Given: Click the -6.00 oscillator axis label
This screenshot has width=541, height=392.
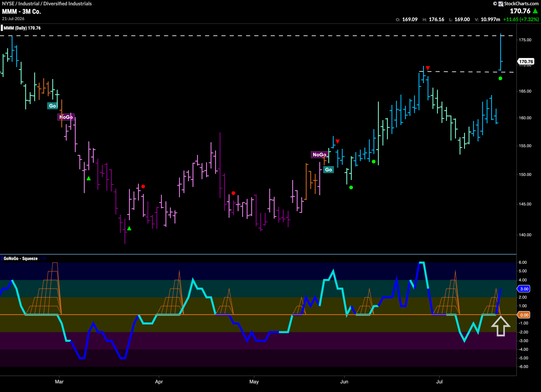Looking at the screenshot, I should point(523,367).
